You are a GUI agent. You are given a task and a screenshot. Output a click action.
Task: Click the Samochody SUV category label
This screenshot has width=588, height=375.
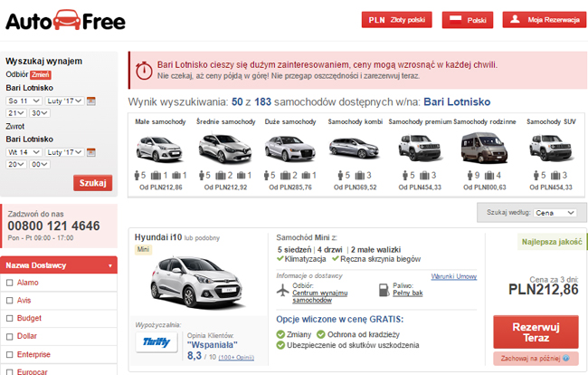tap(551, 121)
